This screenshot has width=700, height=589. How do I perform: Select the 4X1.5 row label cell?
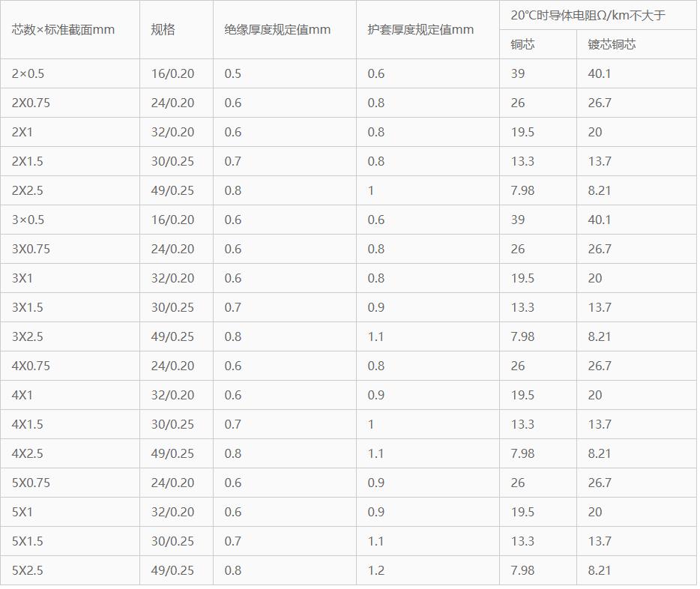28,424
